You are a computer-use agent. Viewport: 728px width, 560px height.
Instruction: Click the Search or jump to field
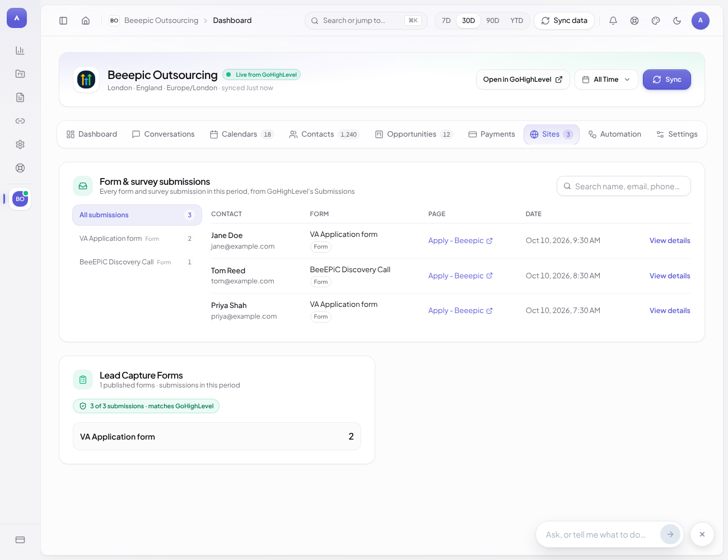point(366,21)
